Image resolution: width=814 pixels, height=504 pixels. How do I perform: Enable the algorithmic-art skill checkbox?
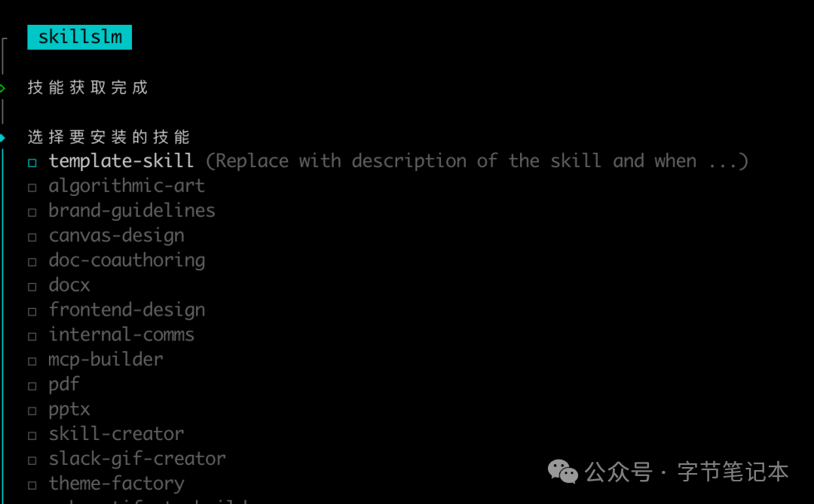[x=32, y=186]
